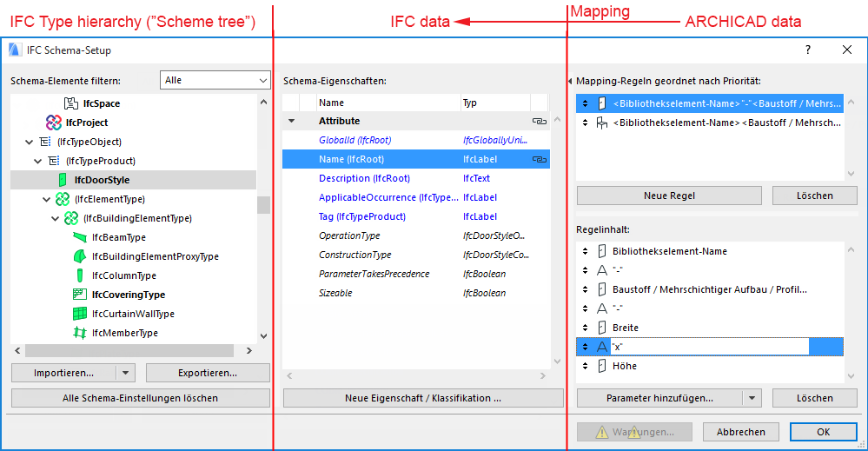Viewport: 868px width, 451px height.
Task: Confirm with the OK button
Action: pos(823,432)
